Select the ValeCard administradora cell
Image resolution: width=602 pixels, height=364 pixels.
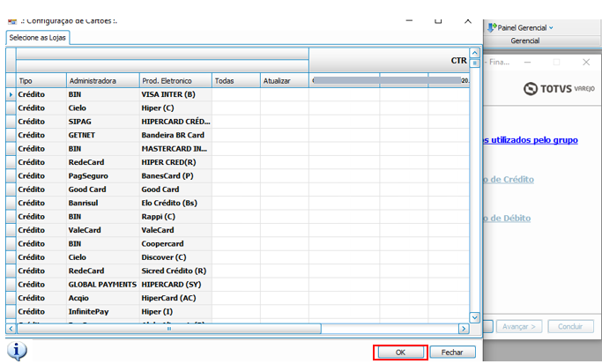pyautogui.click(x=103, y=230)
